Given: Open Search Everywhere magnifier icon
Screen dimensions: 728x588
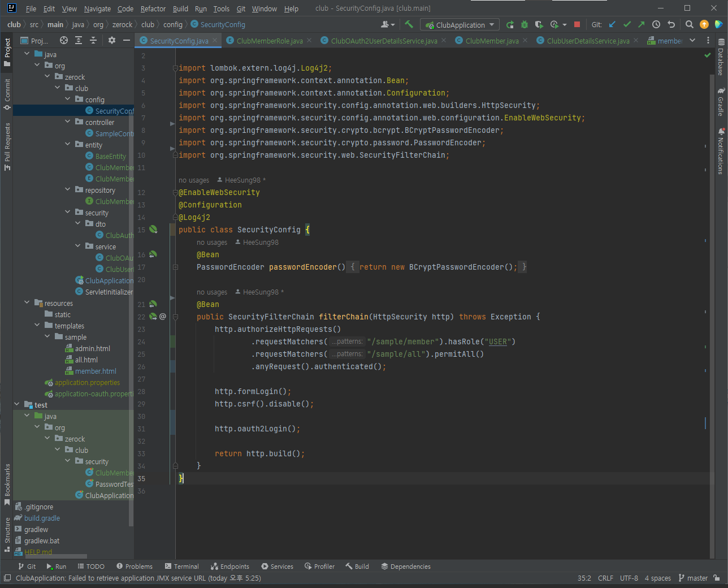Looking at the screenshot, I should click(x=690, y=24).
